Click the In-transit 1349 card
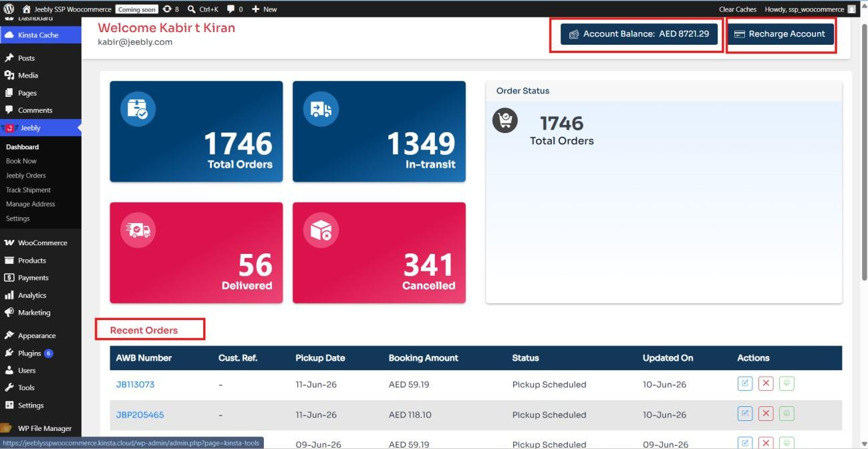Viewport: 868px width, 449px height. point(379,132)
